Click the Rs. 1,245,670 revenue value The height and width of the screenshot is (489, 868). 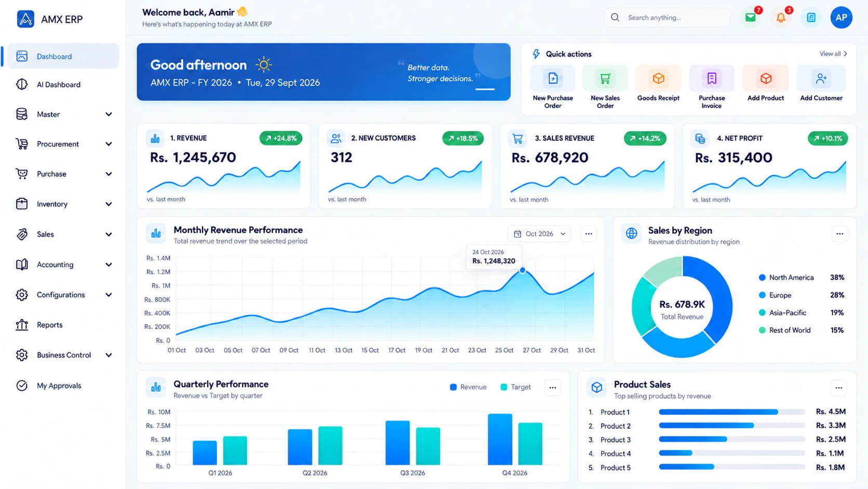[193, 157]
